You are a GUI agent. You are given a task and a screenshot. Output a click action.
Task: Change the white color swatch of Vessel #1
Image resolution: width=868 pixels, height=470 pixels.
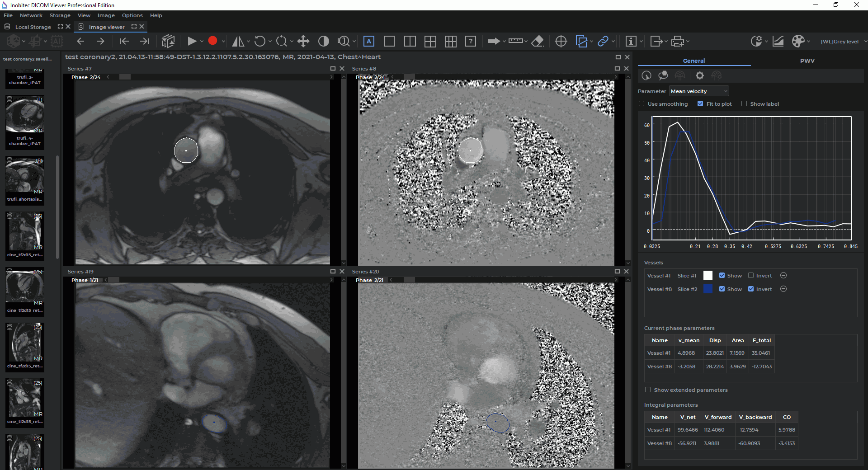pos(708,276)
